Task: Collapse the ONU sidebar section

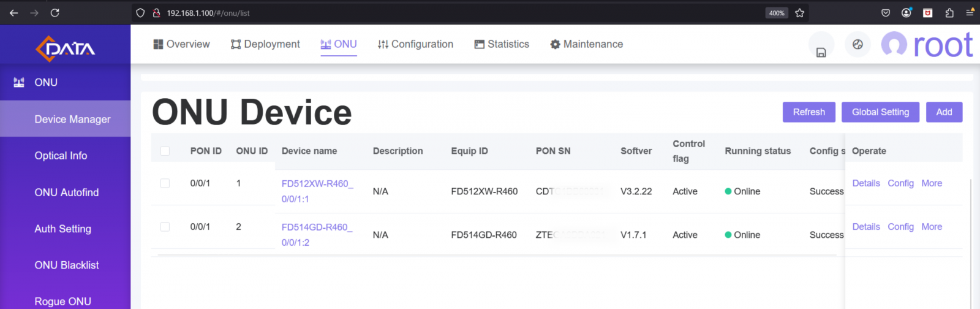Action: pos(46,82)
